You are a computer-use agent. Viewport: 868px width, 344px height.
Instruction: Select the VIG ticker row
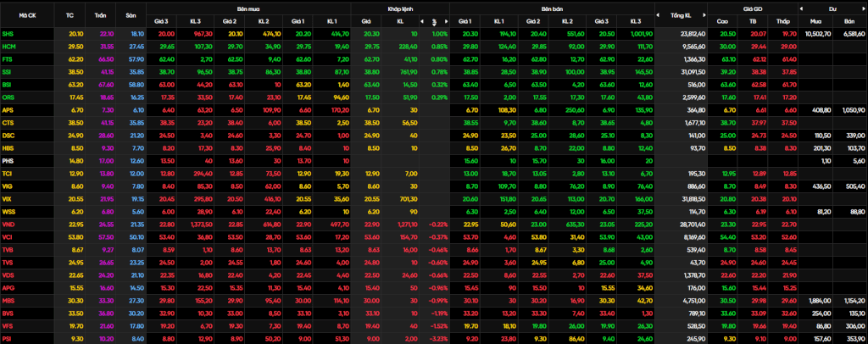[x=434, y=186]
